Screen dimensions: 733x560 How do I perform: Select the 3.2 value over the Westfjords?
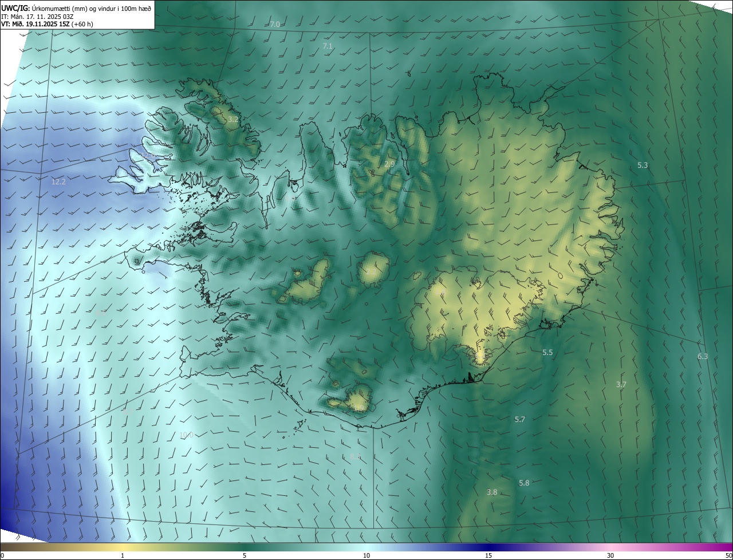tap(232, 120)
